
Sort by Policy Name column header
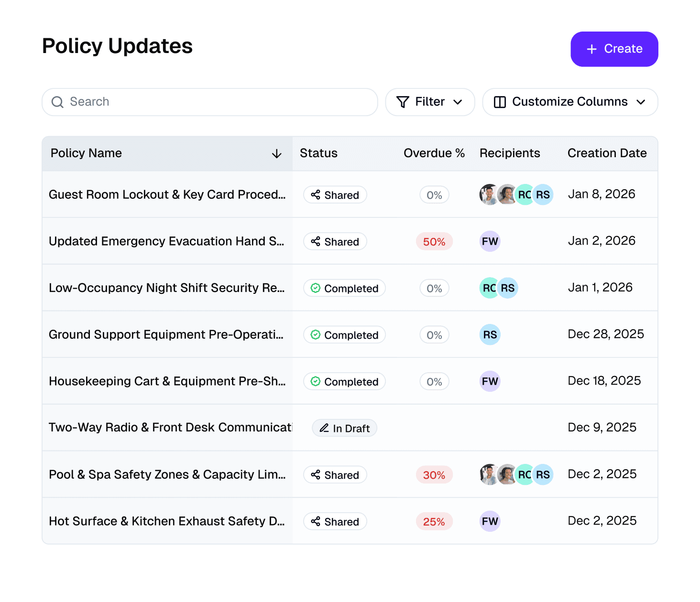coord(167,153)
